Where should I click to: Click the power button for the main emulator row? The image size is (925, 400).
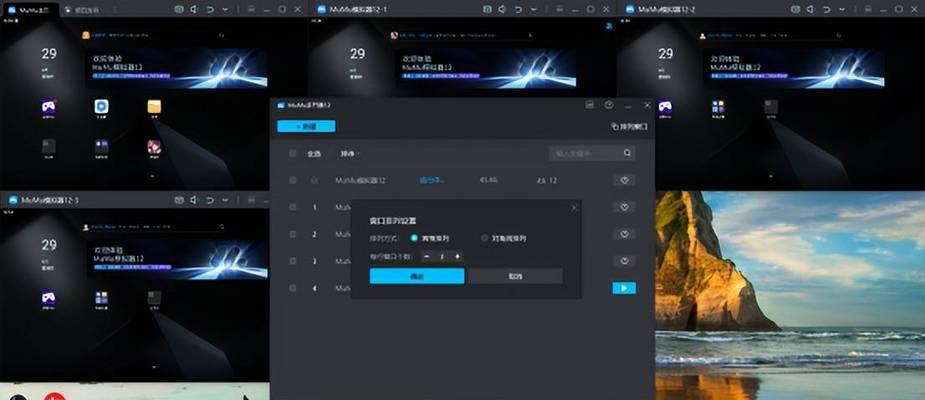pyautogui.click(x=624, y=180)
